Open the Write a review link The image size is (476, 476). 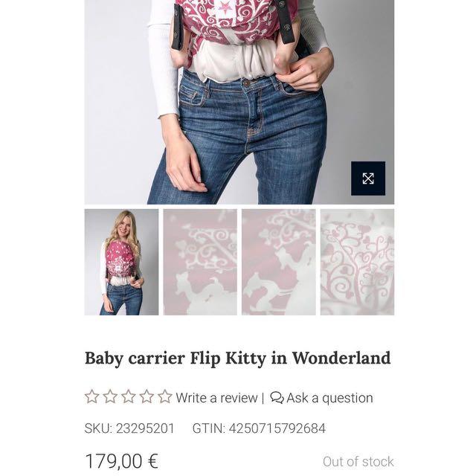tap(216, 397)
